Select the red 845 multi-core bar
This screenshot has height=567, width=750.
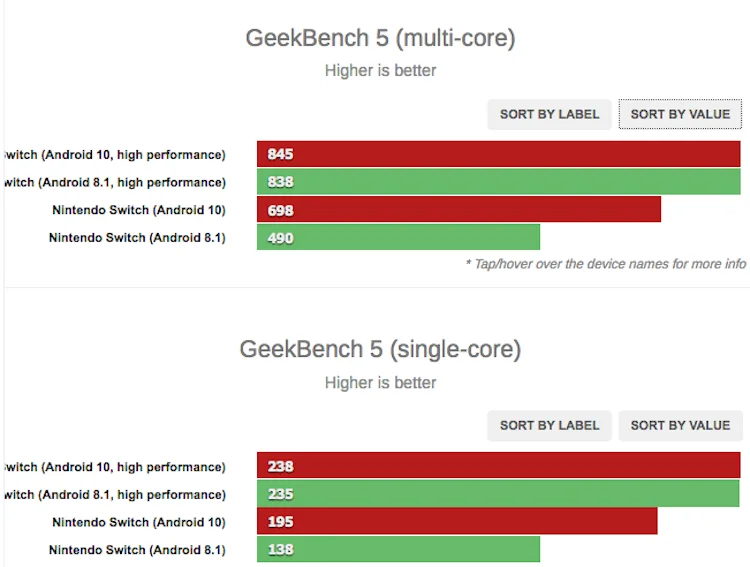pos(498,154)
